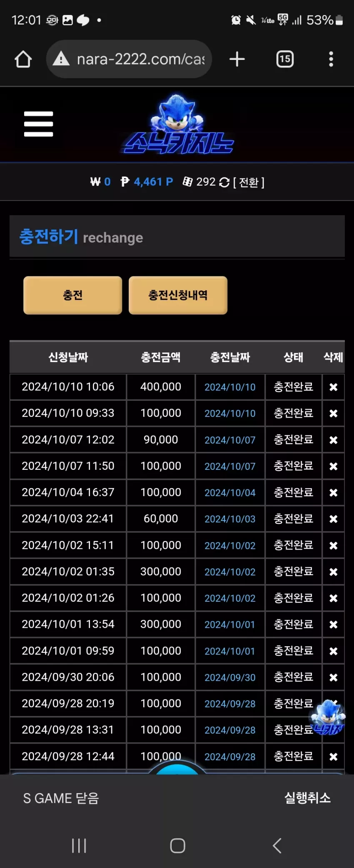Open the 충전 tab
This screenshot has width=354, height=868.
point(73,295)
